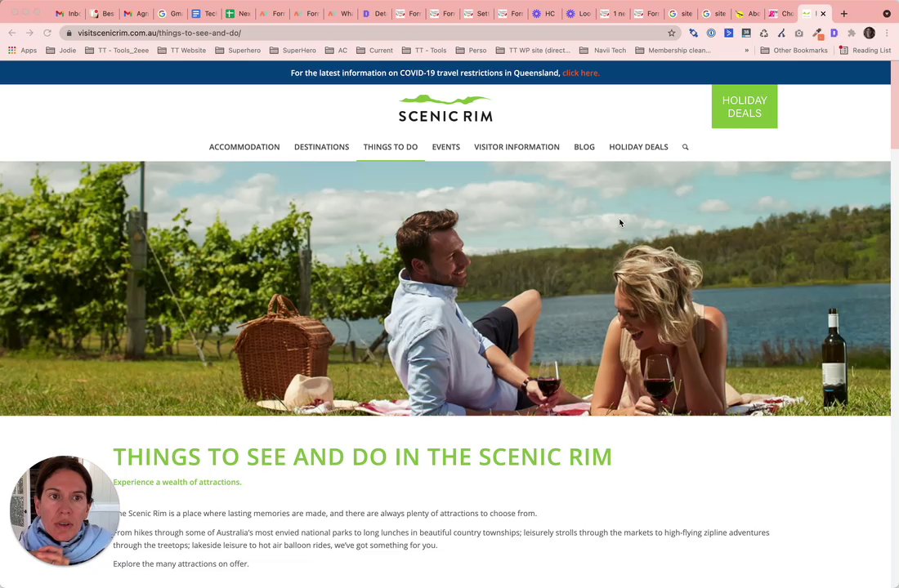Click the presenter webcam bubble

(65, 510)
